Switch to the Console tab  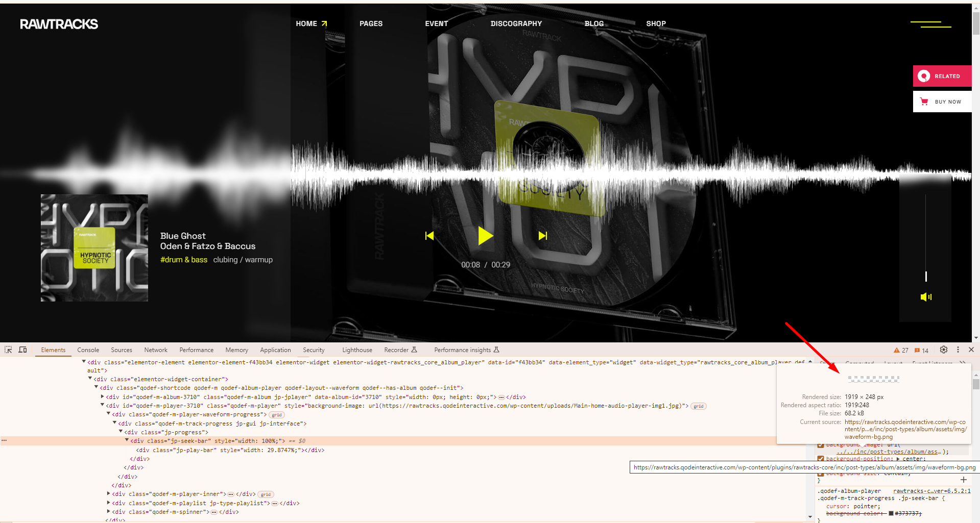88,350
